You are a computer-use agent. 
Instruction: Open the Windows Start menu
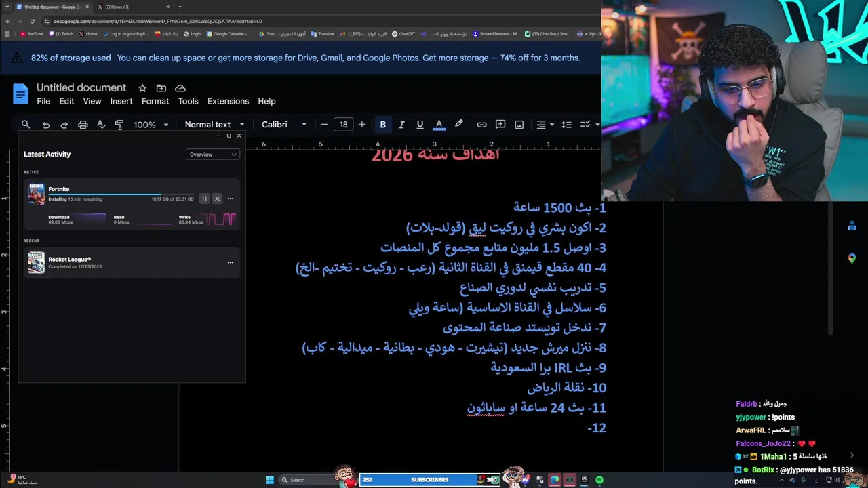point(270,480)
